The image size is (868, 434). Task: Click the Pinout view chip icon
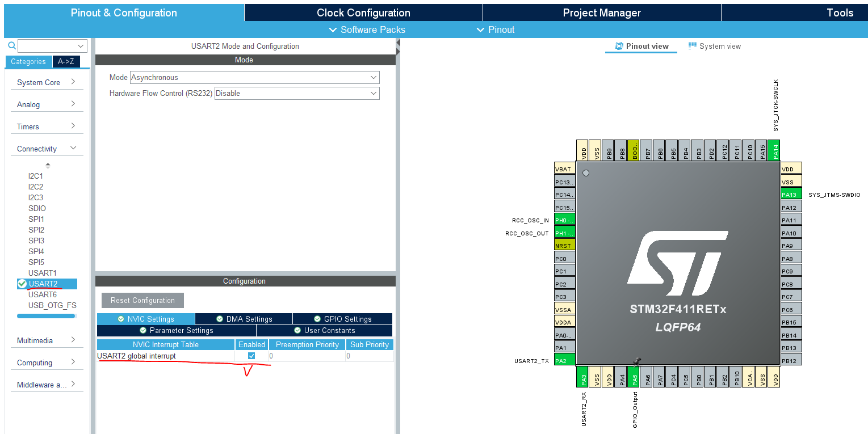pyautogui.click(x=619, y=46)
